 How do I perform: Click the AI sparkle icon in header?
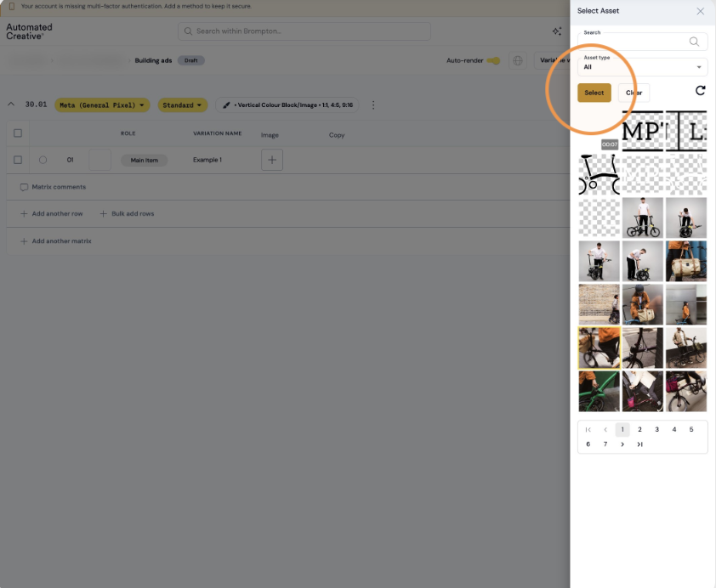pyautogui.click(x=557, y=31)
